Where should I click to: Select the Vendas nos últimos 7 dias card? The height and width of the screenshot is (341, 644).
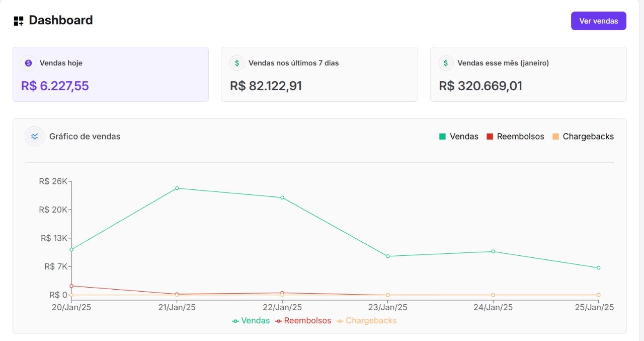319,75
